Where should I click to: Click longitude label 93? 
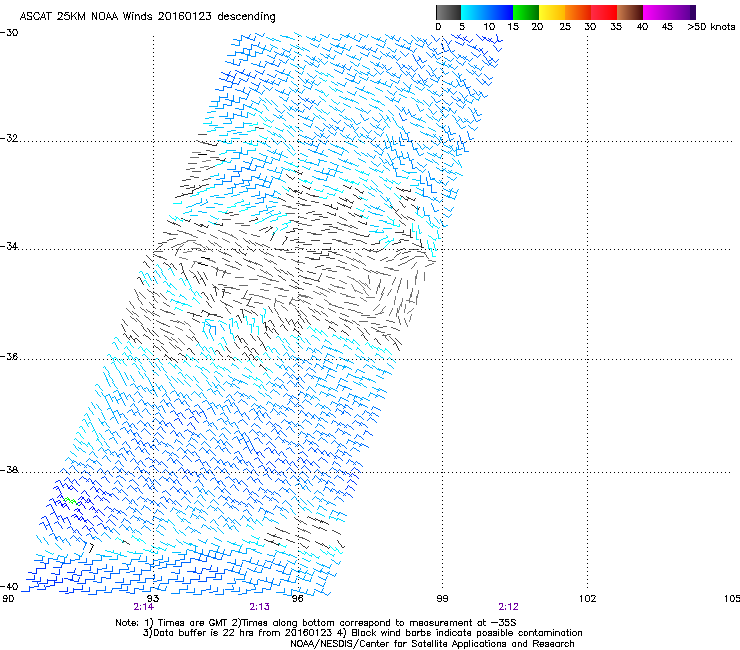(x=153, y=599)
